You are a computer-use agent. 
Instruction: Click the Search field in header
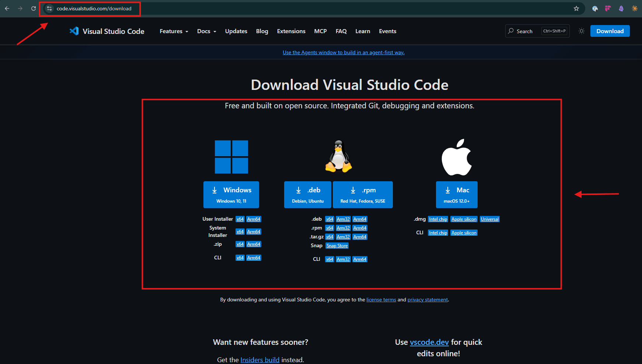pos(537,31)
